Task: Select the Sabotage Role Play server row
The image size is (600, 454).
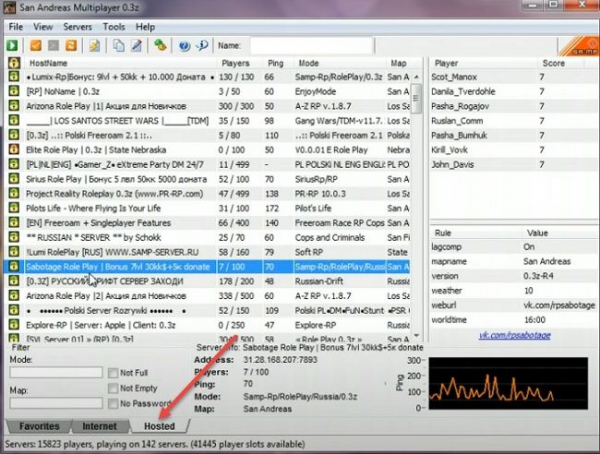Action: (x=209, y=266)
